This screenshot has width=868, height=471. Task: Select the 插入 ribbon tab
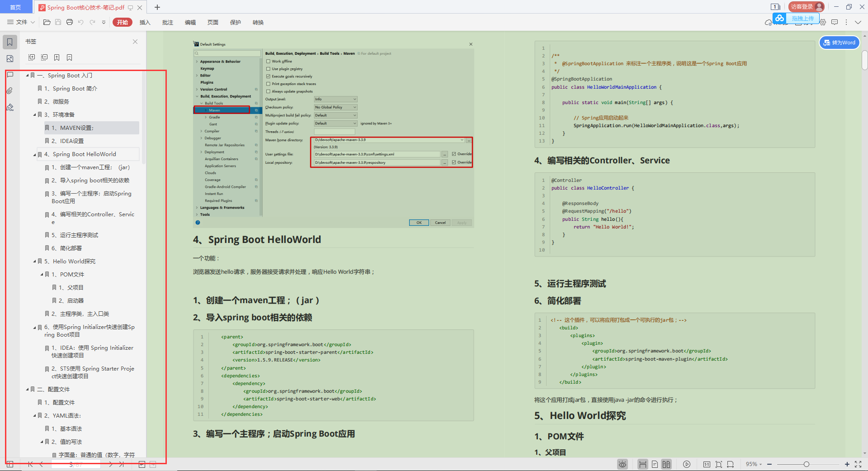[x=145, y=22]
